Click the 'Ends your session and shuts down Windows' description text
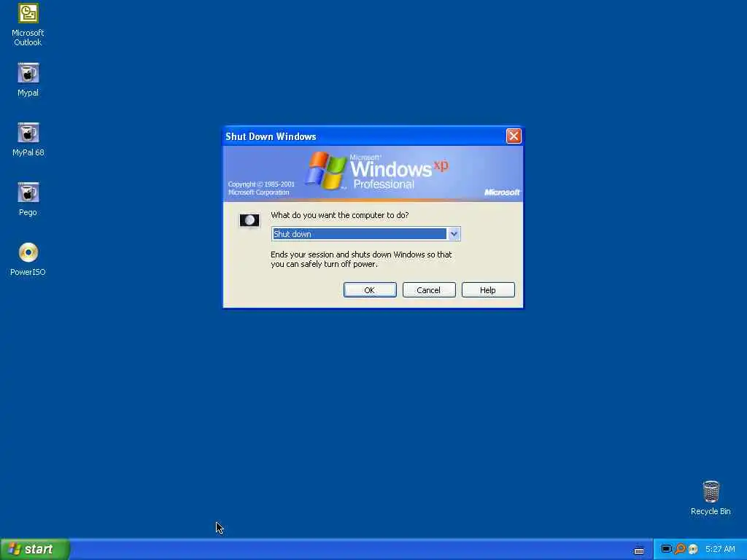 (361, 259)
